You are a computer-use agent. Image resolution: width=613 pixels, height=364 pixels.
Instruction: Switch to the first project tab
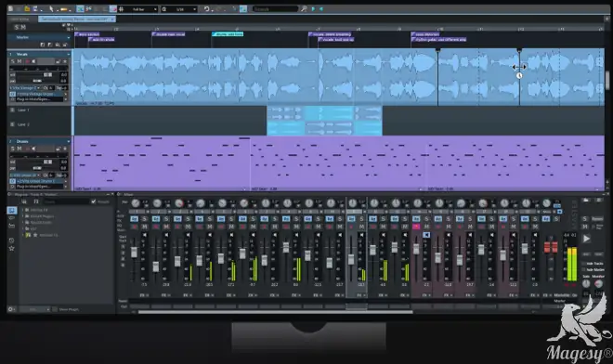point(20,19)
